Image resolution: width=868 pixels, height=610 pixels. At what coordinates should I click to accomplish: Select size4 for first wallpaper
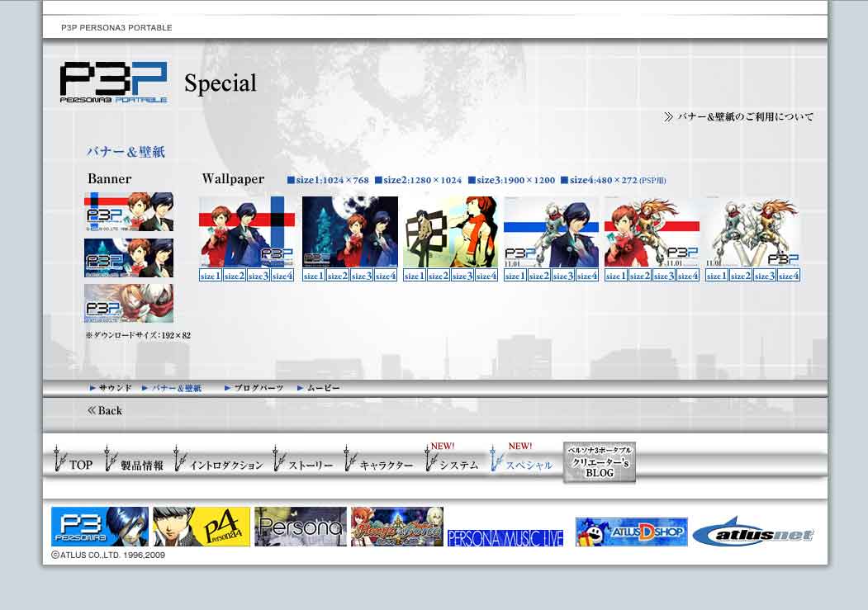(x=282, y=276)
